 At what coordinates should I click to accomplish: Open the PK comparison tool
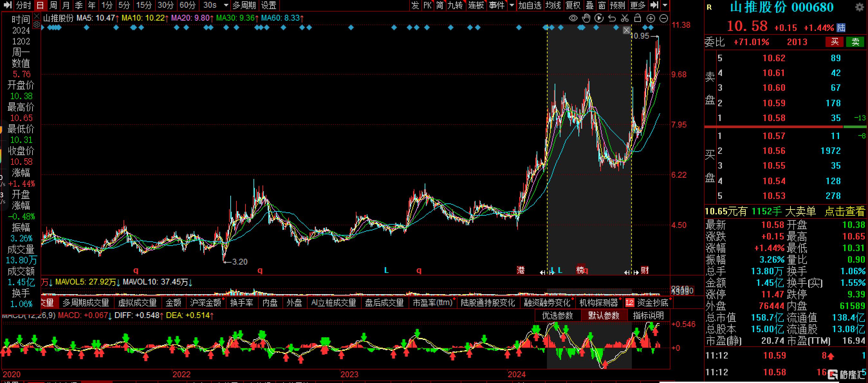427,5
